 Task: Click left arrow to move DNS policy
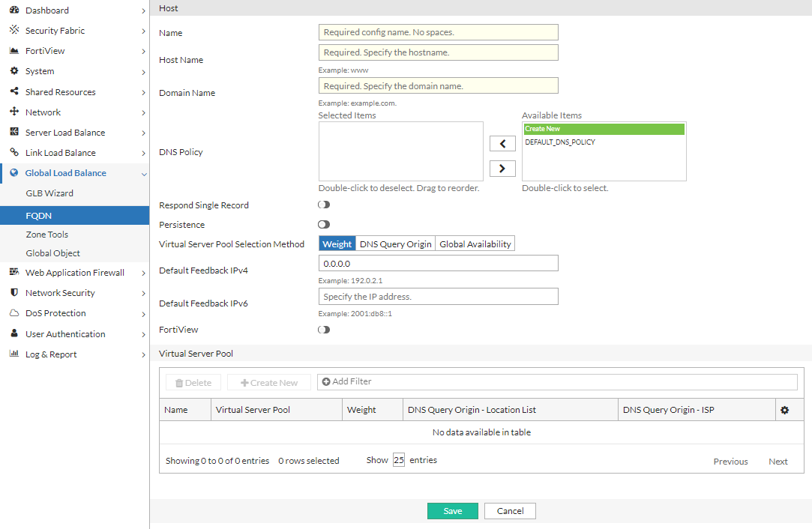point(502,144)
